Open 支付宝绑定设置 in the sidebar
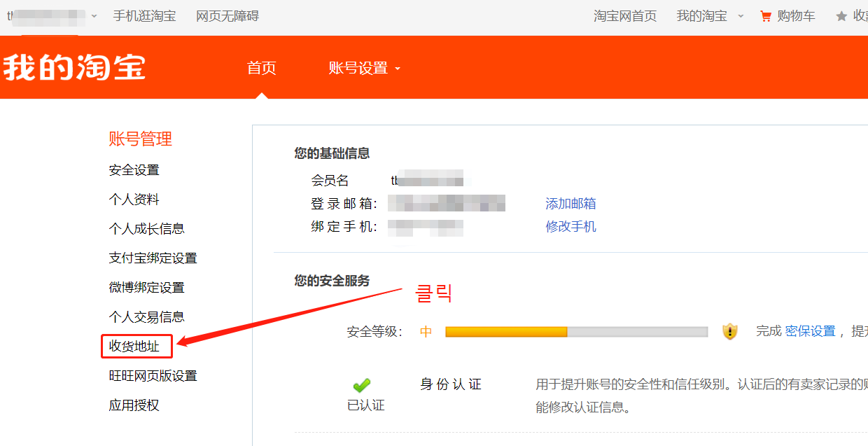 click(153, 258)
